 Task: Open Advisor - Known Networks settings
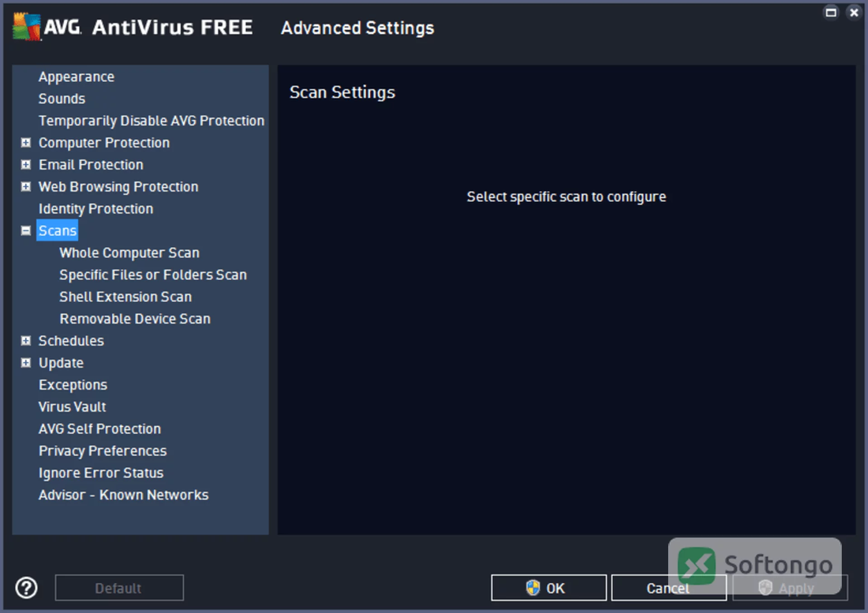(x=123, y=495)
